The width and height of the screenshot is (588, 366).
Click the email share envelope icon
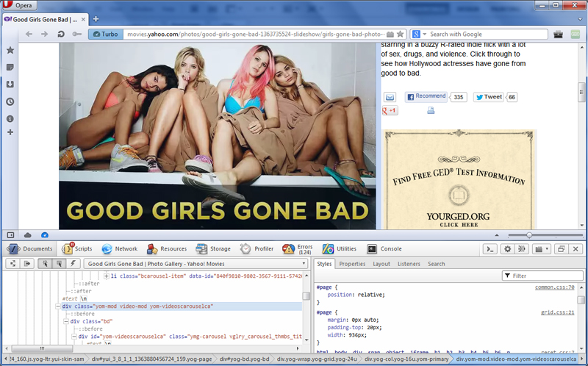pos(390,97)
